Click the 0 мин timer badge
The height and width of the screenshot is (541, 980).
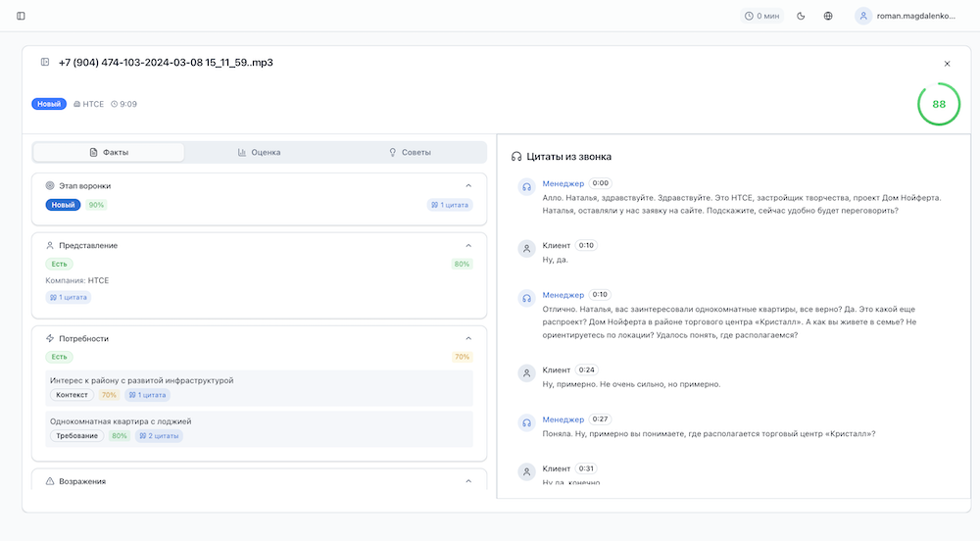click(762, 16)
